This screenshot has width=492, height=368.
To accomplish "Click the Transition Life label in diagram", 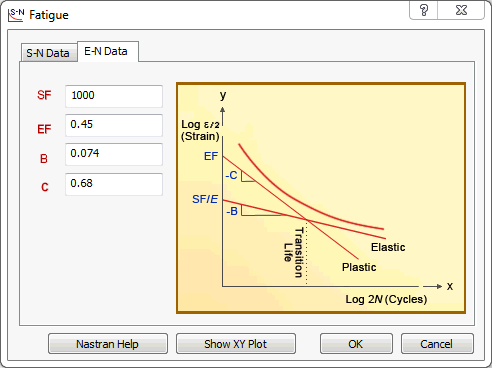I will click(x=294, y=252).
